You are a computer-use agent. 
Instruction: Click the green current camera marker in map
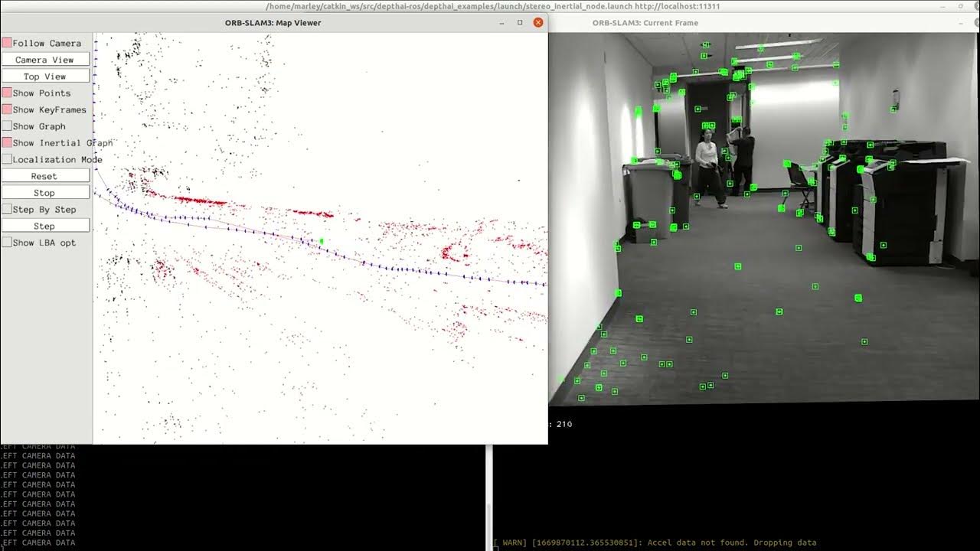pyautogui.click(x=322, y=241)
